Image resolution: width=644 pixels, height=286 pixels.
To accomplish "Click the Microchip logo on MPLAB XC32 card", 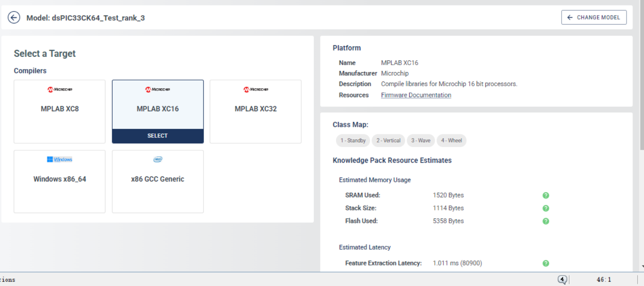I will tap(255, 89).
